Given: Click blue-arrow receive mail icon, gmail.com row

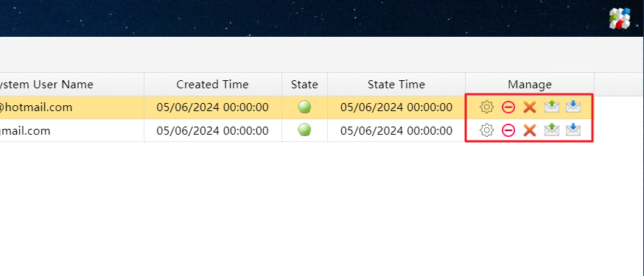Looking at the screenshot, I should (573, 130).
